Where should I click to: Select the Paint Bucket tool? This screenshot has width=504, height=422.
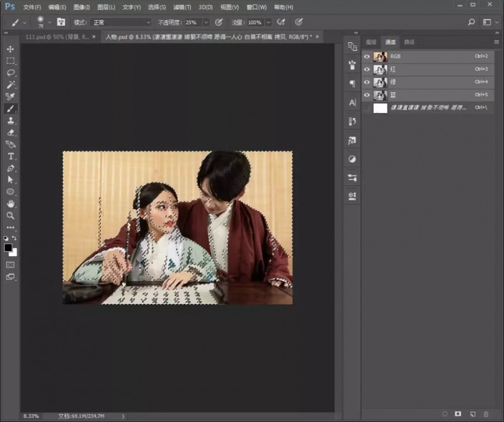point(10,144)
